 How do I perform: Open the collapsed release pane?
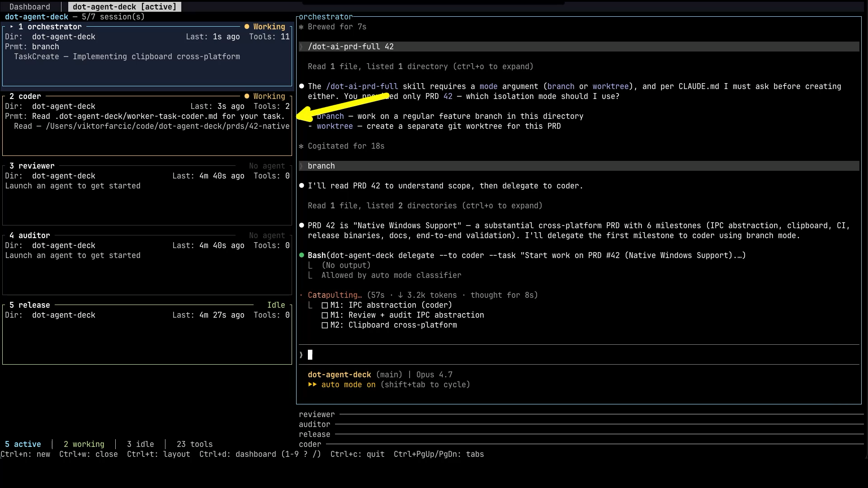[581, 434]
